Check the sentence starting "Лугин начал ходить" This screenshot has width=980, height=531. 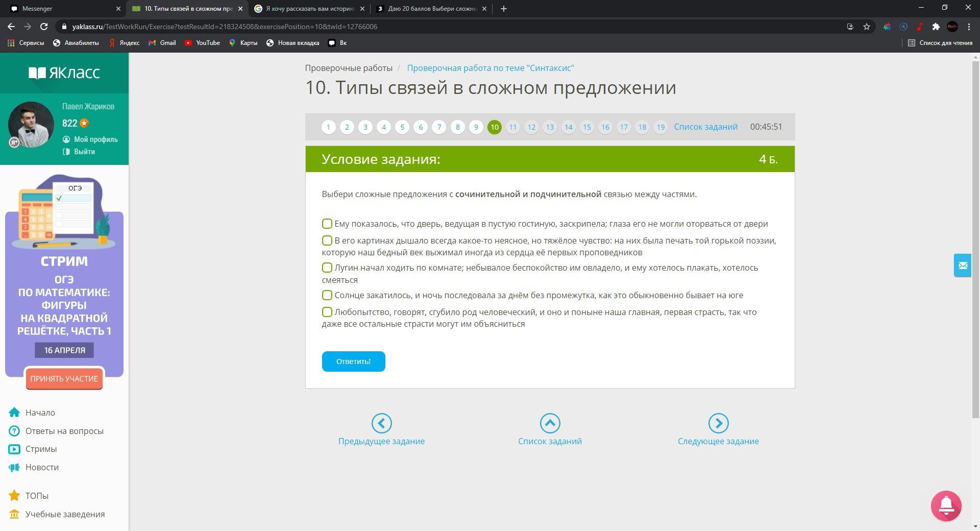pyautogui.click(x=327, y=268)
